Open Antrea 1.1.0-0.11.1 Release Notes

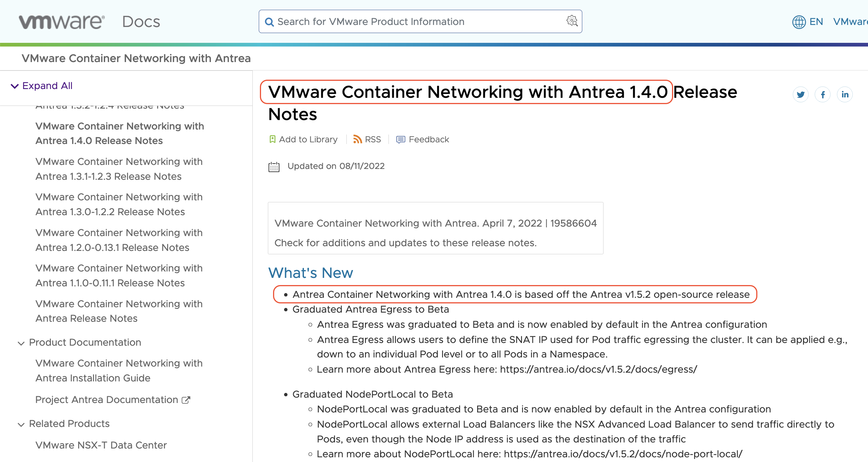tap(119, 276)
